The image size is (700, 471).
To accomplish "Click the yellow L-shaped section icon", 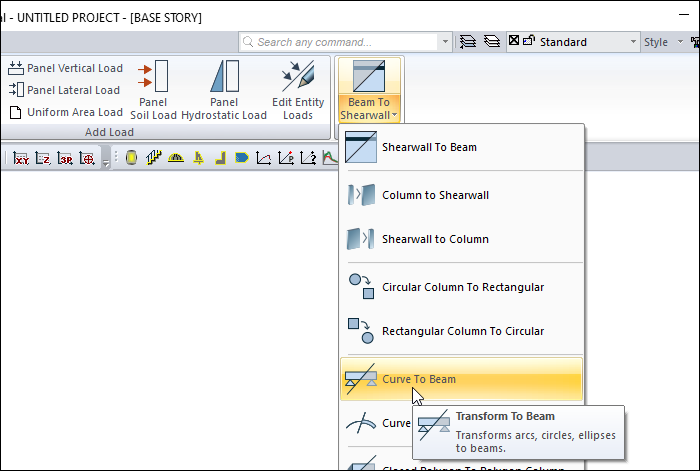I will coord(221,158).
